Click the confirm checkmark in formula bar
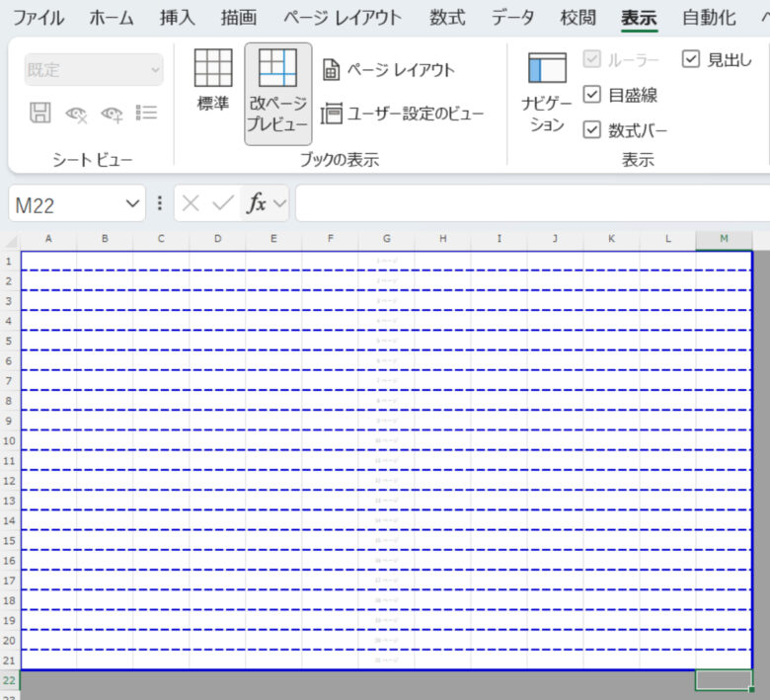The image size is (770, 700). (x=222, y=202)
